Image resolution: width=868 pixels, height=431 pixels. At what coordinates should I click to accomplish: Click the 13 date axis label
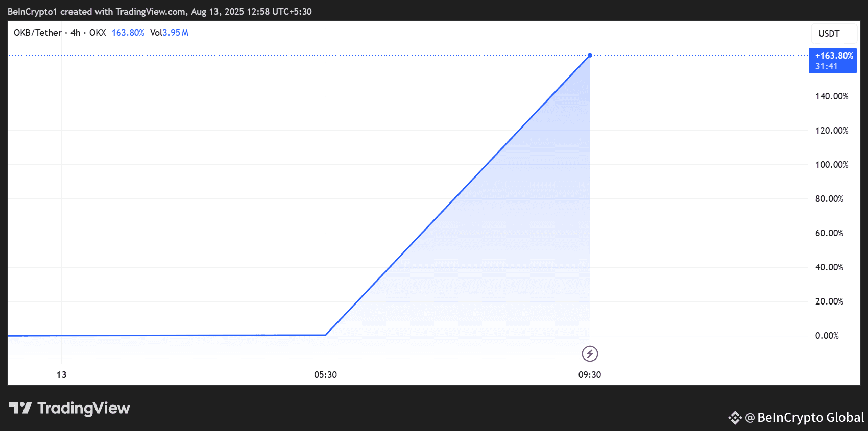tap(61, 375)
